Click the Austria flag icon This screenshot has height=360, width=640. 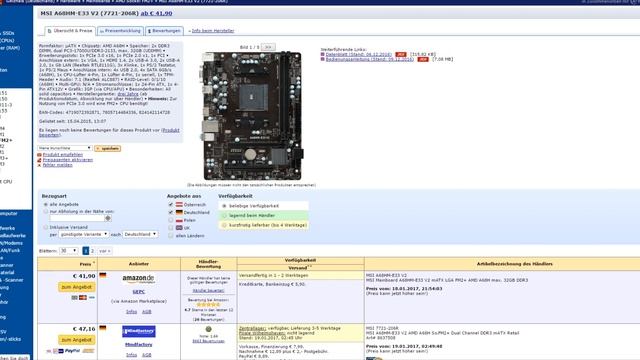pyautogui.click(x=179, y=204)
